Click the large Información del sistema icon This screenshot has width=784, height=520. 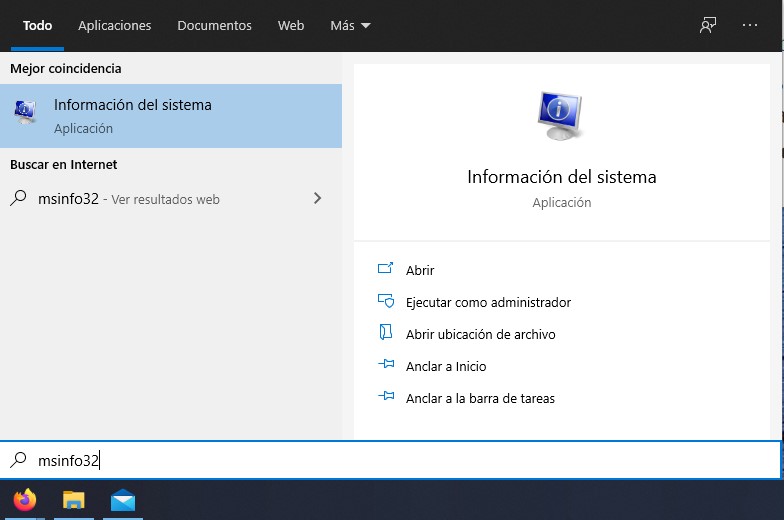point(561,117)
